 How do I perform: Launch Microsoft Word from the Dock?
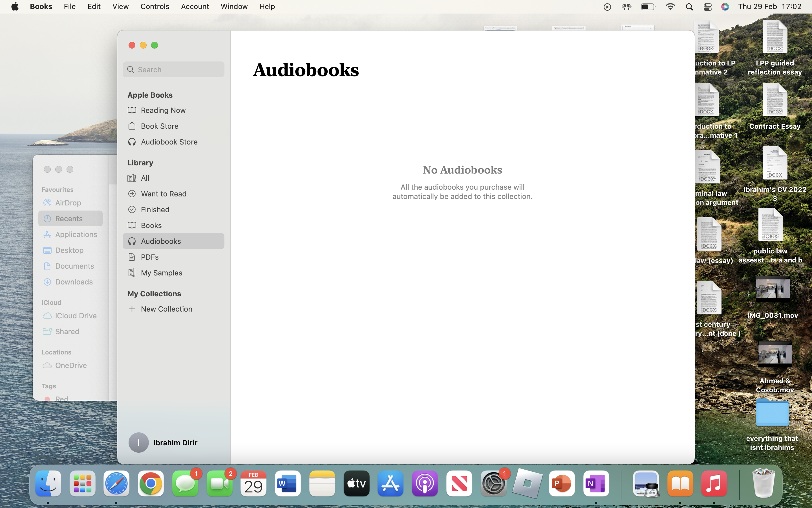pyautogui.click(x=288, y=484)
